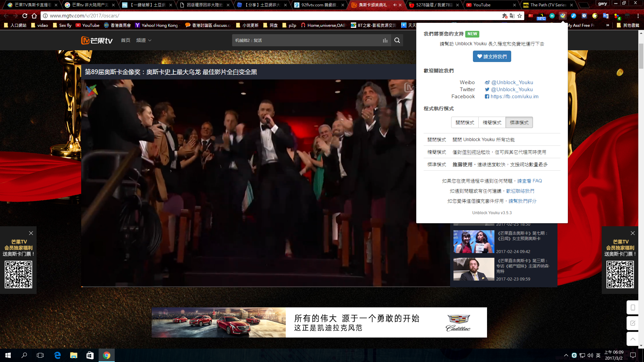Expand the 频道 channel dropdown
Screen dimensions: 644x362
click(x=144, y=40)
